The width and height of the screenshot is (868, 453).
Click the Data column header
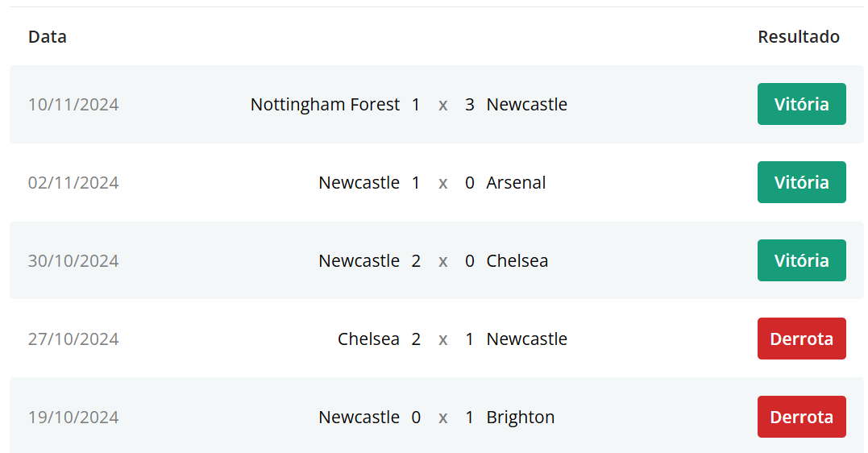[48, 37]
